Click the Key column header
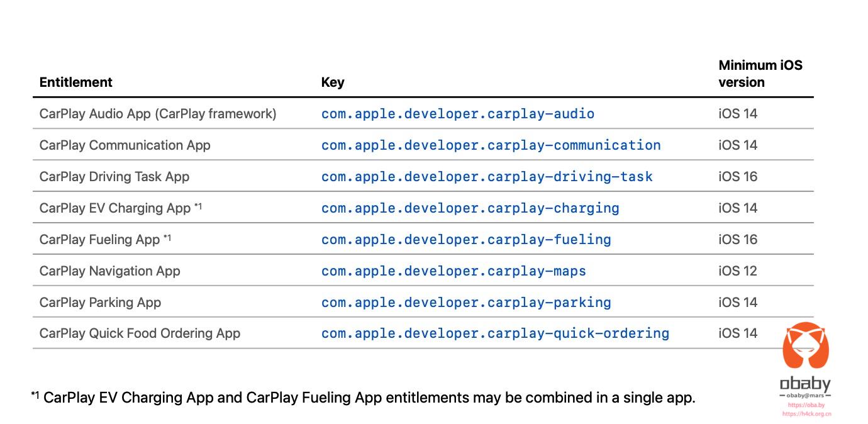This screenshot has width=868, height=424. (x=333, y=82)
